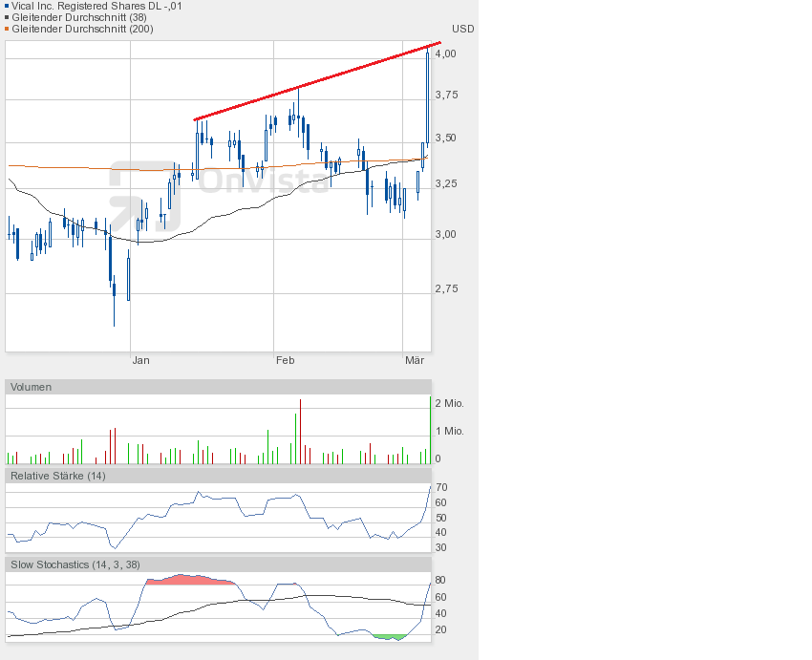
Task: Click the tall green volume bar at March
Action: (x=430, y=430)
